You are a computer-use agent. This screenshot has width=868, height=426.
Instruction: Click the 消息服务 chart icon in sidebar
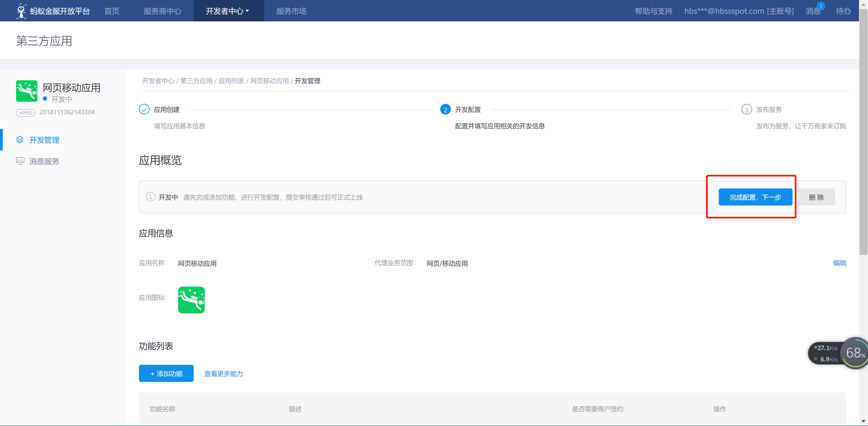20,161
